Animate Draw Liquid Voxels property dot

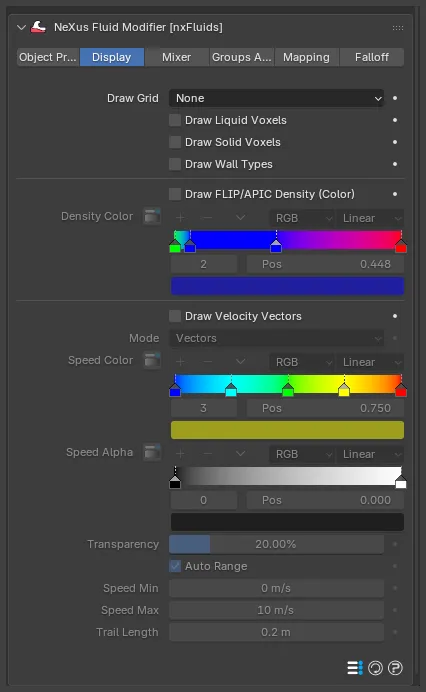click(x=395, y=120)
